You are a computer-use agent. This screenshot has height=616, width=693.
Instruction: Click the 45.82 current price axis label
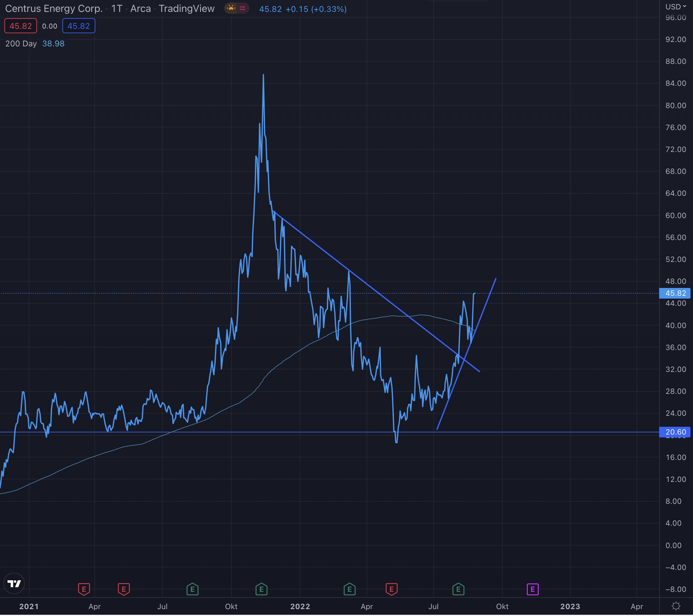675,293
